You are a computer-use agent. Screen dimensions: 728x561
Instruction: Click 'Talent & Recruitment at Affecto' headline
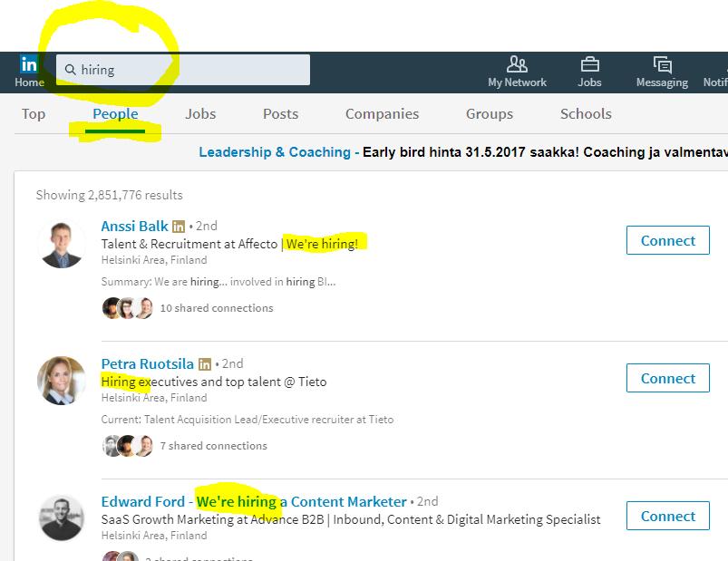tap(189, 244)
